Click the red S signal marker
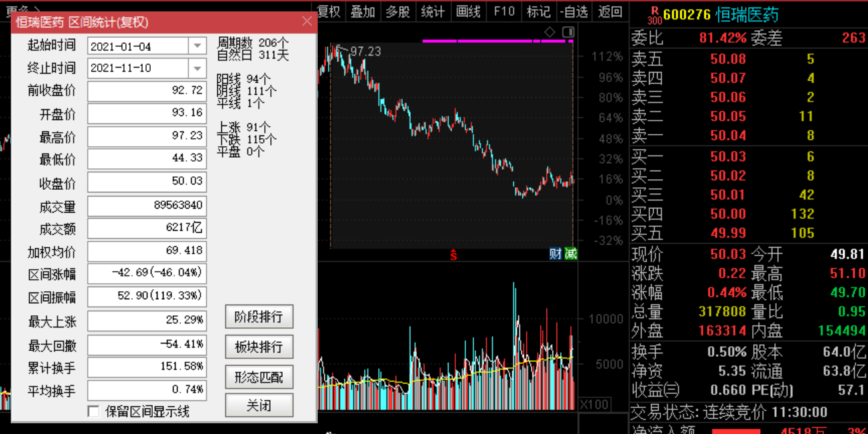The height and width of the screenshot is (434, 868). click(454, 254)
